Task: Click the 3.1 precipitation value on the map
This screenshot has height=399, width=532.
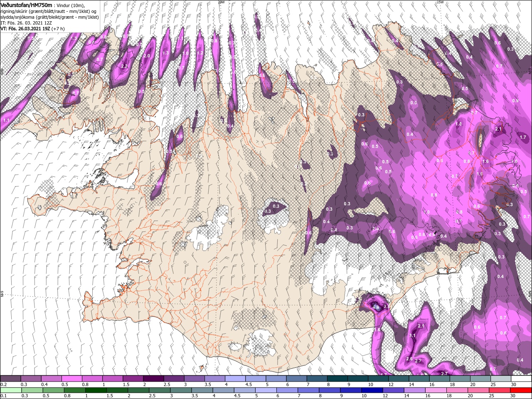Action: 412,335
